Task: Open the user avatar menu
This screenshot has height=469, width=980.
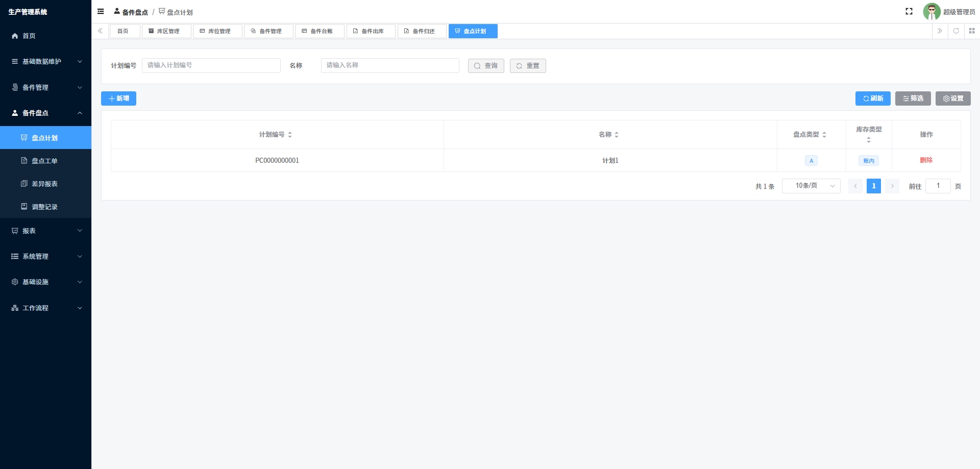Action: (x=932, y=12)
